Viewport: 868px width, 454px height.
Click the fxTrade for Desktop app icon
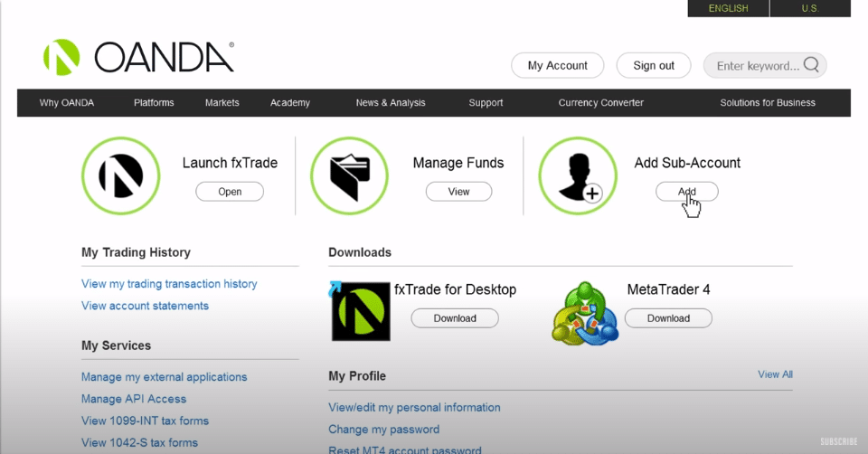(x=361, y=311)
